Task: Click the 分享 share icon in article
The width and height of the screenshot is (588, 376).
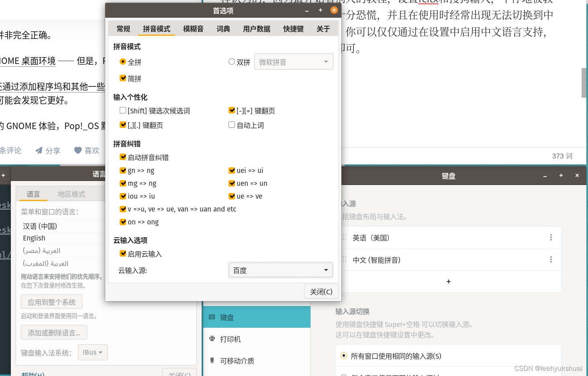Action: [x=39, y=150]
